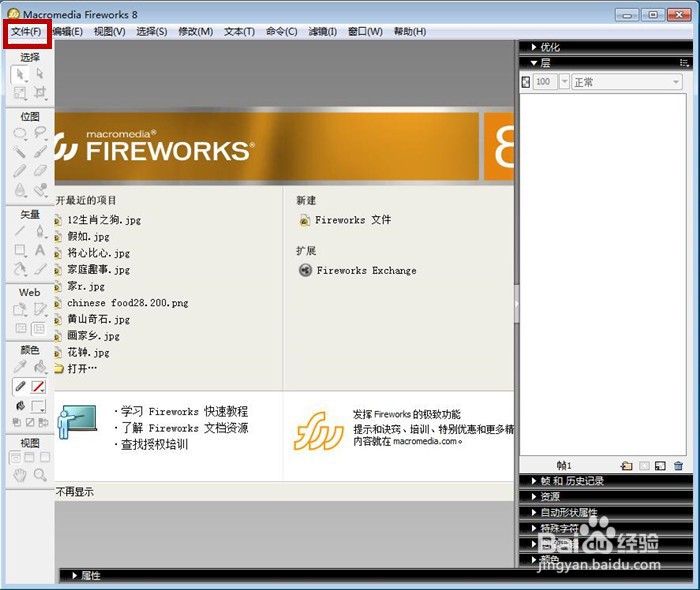700x590 pixels.
Task: Select the Rubber Stamp tool
Action: coord(40,190)
